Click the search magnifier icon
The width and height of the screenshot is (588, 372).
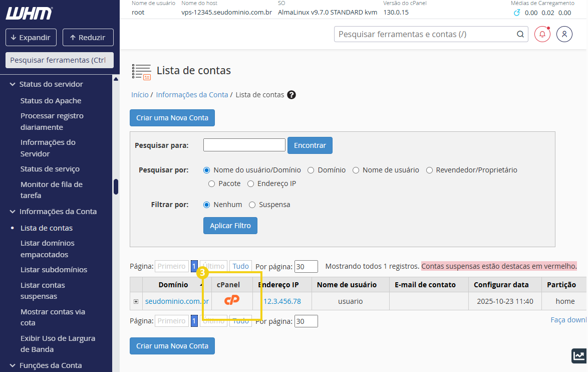tap(520, 34)
